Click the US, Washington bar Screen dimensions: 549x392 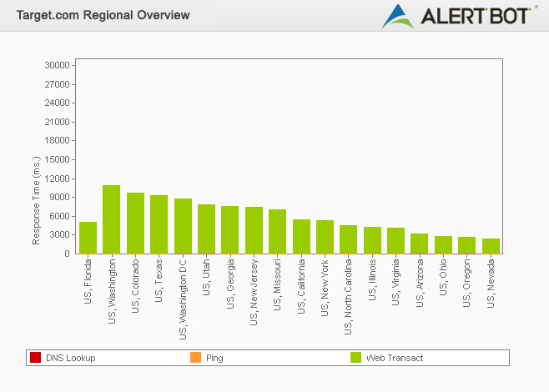pos(112,219)
